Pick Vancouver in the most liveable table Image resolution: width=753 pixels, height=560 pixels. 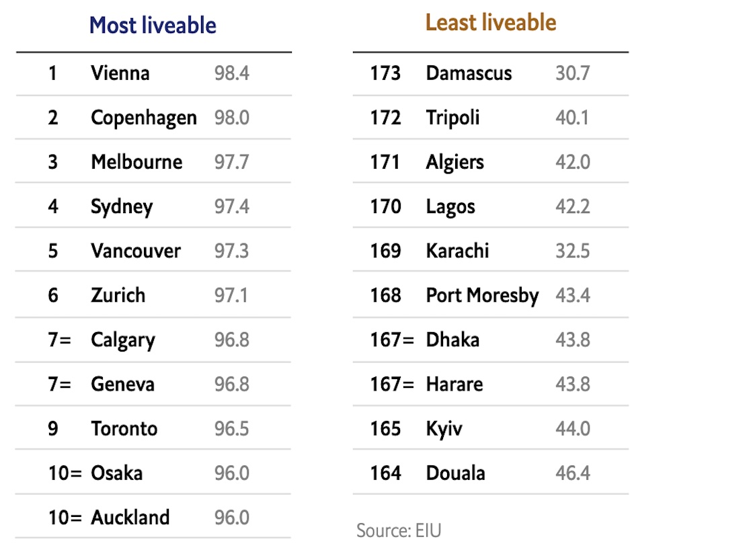tap(136, 251)
